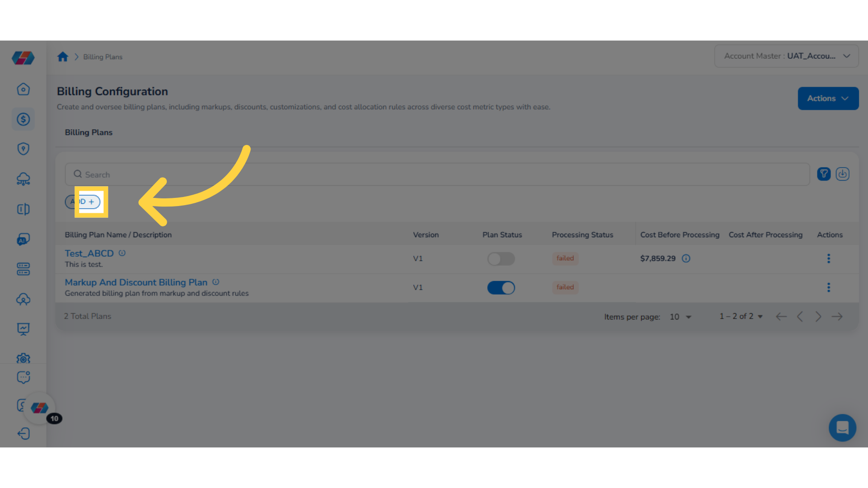The width and height of the screenshot is (868, 488).
Task: Click the ADD + button
Action: [83, 202]
